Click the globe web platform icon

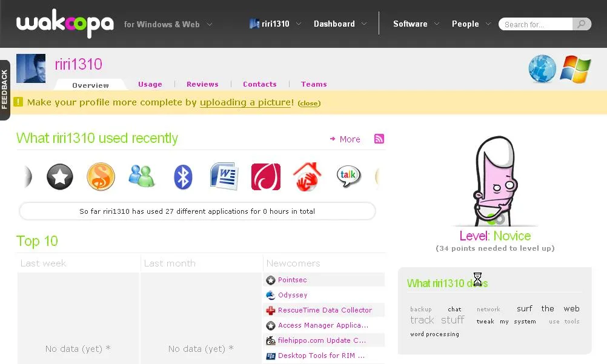click(x=542, y=69)
